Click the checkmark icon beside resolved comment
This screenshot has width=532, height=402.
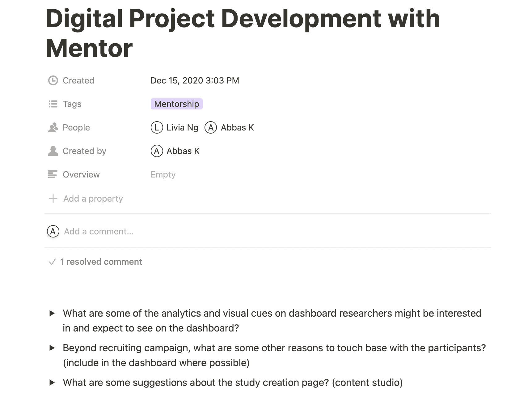pos(52,262)
